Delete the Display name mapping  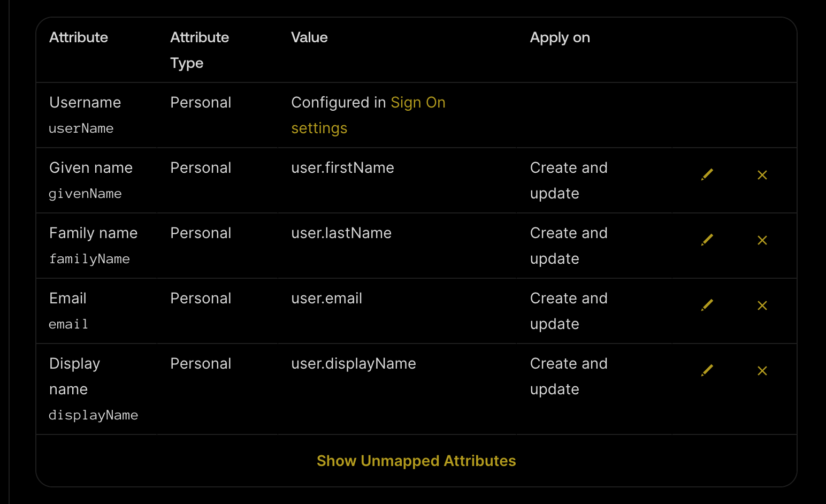tap(762, 371)
